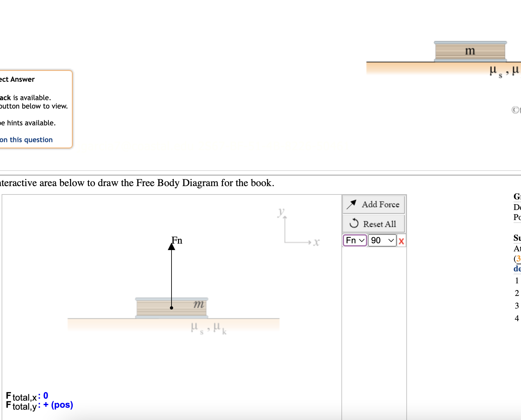Screen dimensions: 521x420
Task: Click the Add Force arrow icon
Action: (352, 204)
